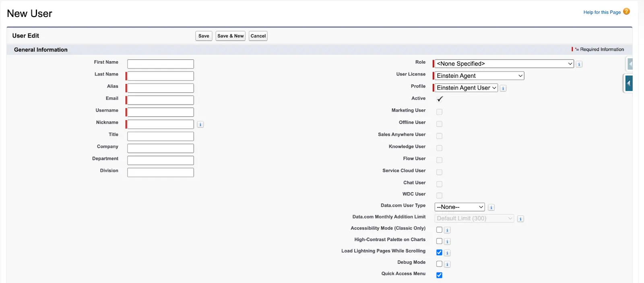Open the Default Limit (300) dropdown

475,218
